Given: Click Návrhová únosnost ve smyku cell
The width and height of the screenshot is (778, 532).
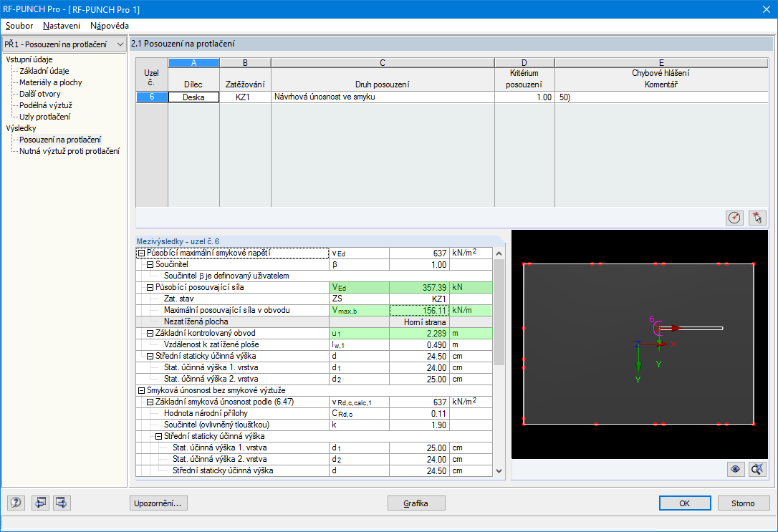Looking at the screenshot, I should coord(383,97).
